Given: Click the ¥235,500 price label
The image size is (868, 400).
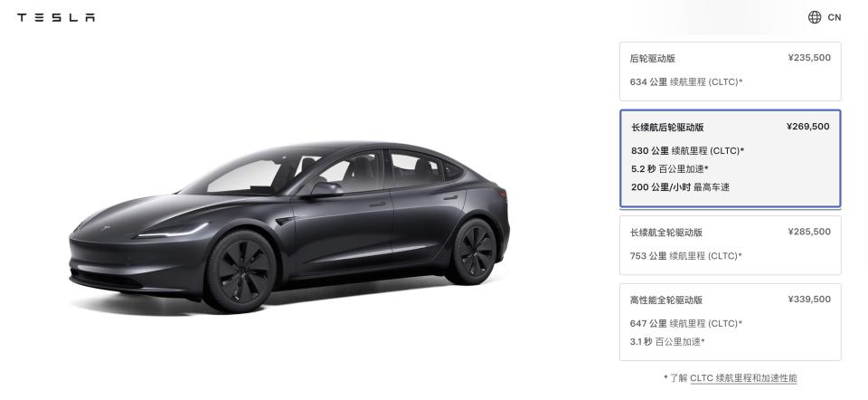Looking at the screenshot, I should (809, 58).
